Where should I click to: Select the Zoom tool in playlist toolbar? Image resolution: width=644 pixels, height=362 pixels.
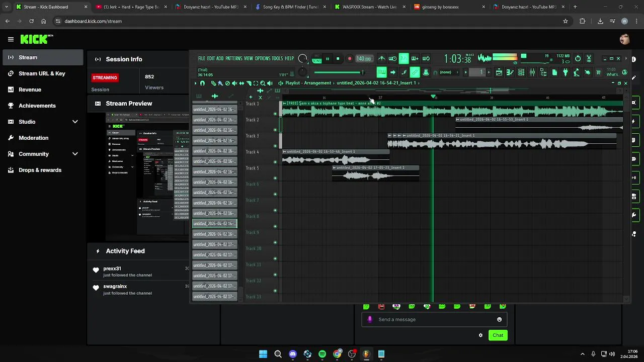(263, 83)
